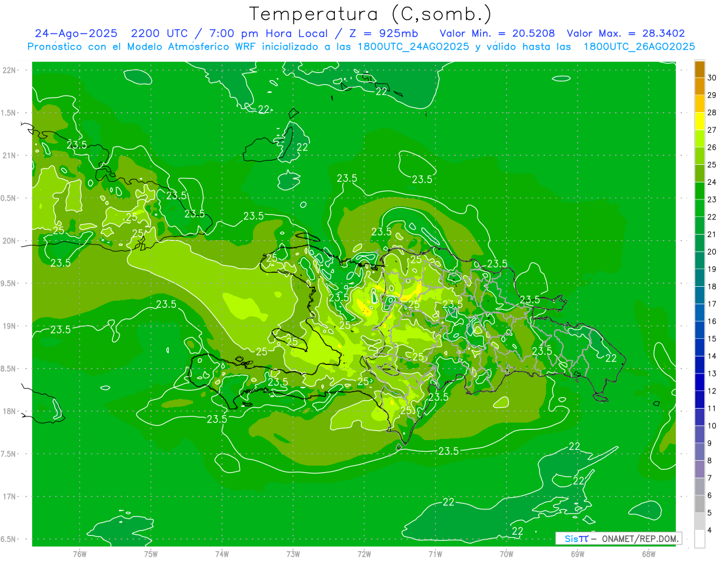Click the '72W' longitude axis label
Image resolution: width=728 pixels, height=562 pixels.
(365, 554)
